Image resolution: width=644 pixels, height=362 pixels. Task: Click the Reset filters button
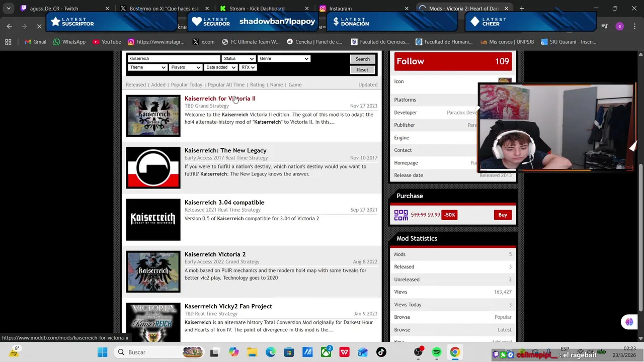click(x=363, y=70)
